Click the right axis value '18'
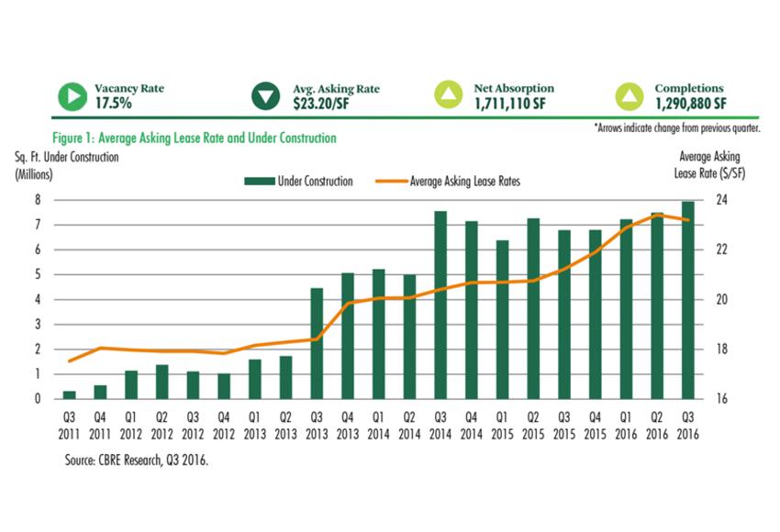The width and height of the screenshot is (780, 532). click(722, 349)
